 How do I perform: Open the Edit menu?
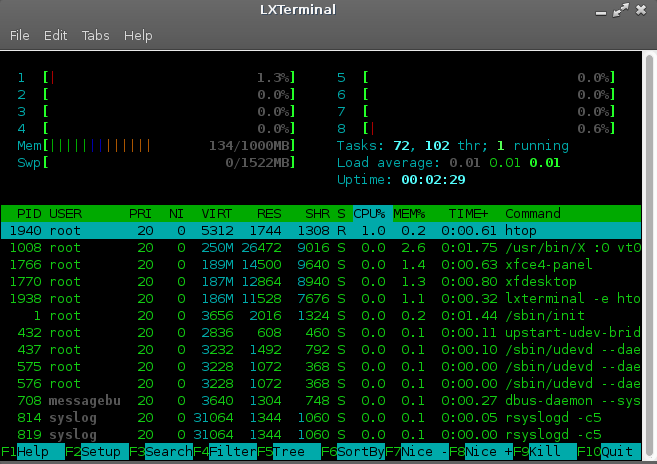pos(55,35)
